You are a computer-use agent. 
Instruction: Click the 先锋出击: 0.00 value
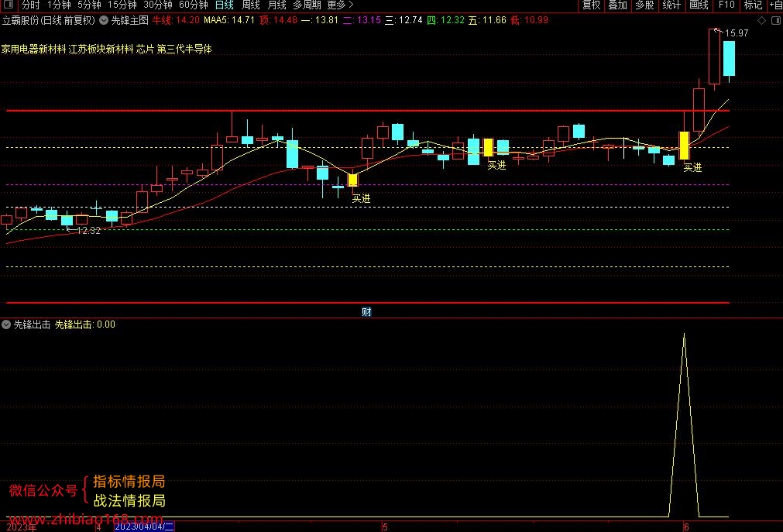pyautogui.click(x=85, y=324)
